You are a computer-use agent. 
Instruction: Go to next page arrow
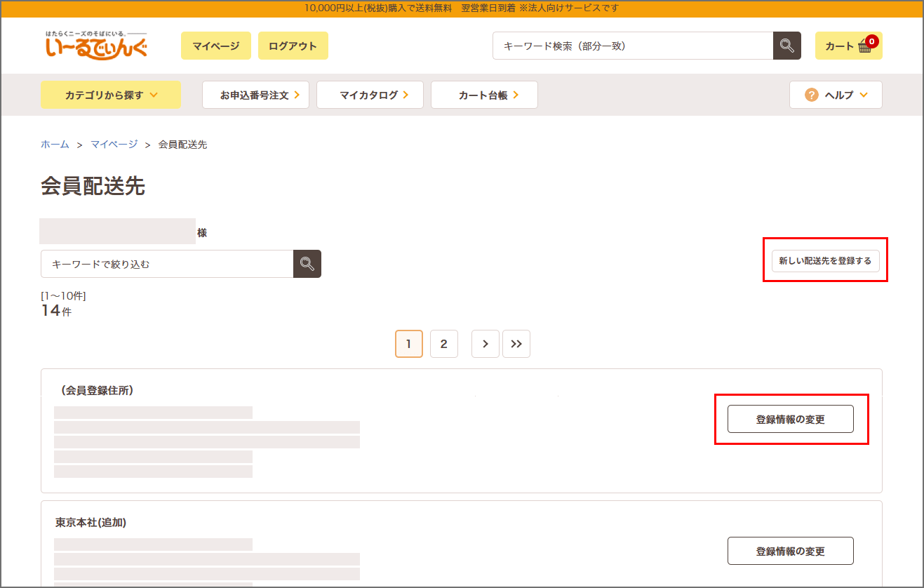tap(485, 344)
